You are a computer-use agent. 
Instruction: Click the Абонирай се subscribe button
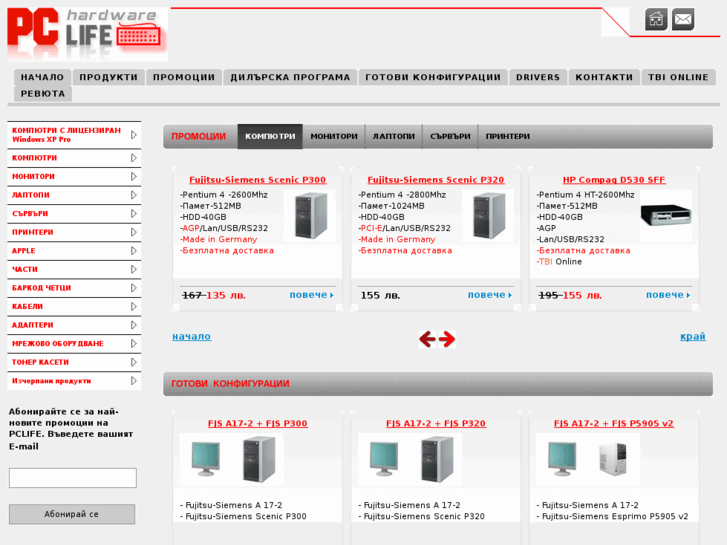pyautogui.click(x=72, y=514)
